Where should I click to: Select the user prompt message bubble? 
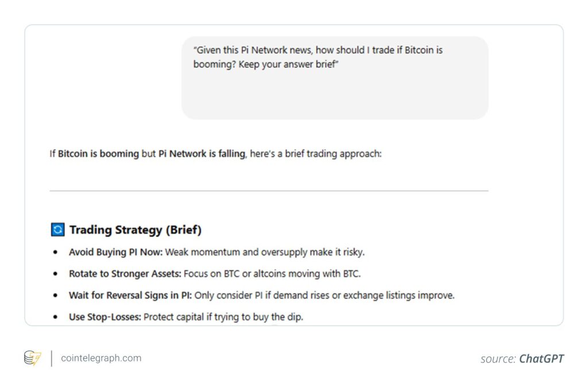(x=335, y=78)
